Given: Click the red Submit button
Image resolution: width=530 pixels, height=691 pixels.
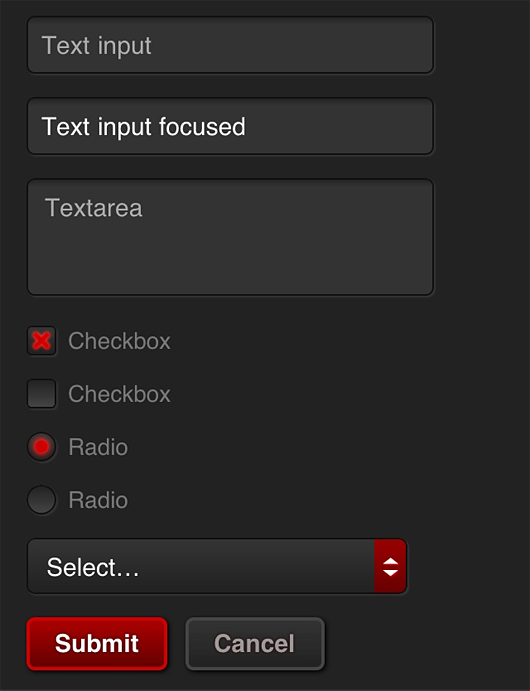Looking at the screenshot, I should tap(97, 643).
